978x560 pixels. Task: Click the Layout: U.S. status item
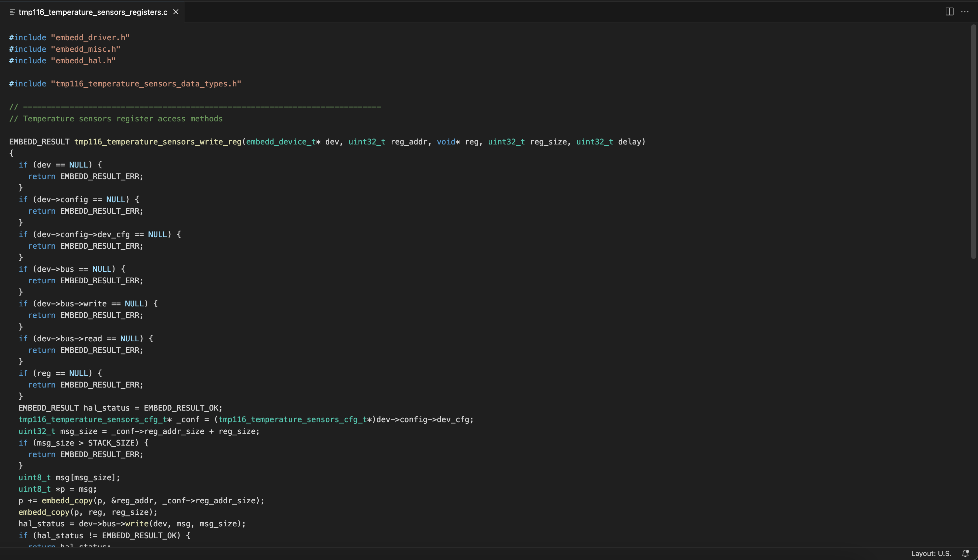931,553
